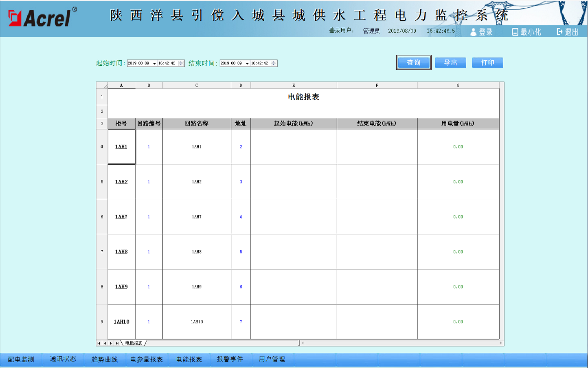Screen dimensions: 588x368
Task: Click the 起始时间 time spinner control
Action: 181,63
